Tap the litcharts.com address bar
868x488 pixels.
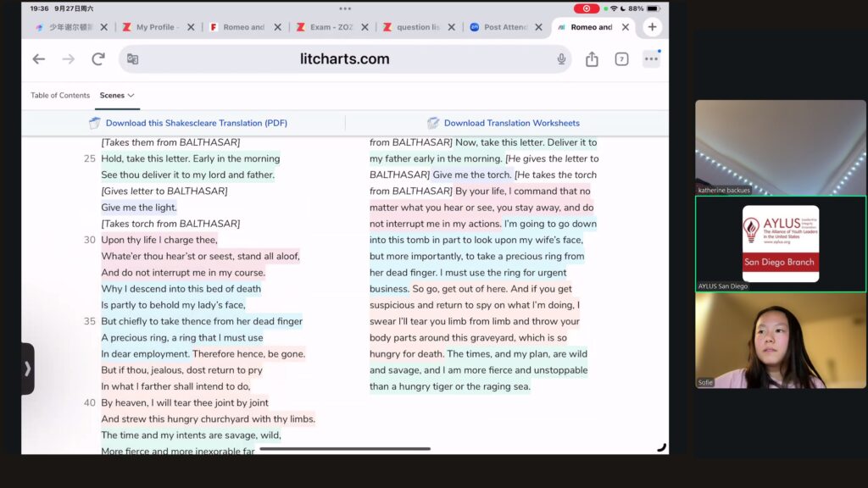(x=344, y=59)
